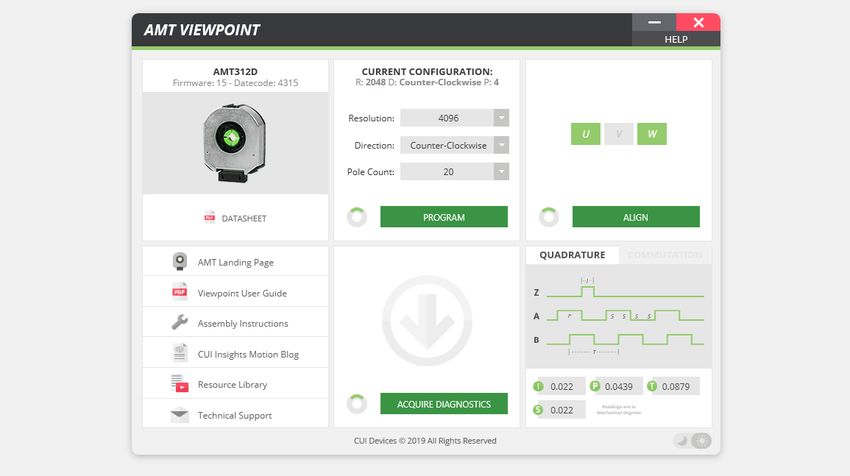This screenshot has width=850, height=476.
Task: Click the B waveform in quadrature diagram
Action: point(625,339)
